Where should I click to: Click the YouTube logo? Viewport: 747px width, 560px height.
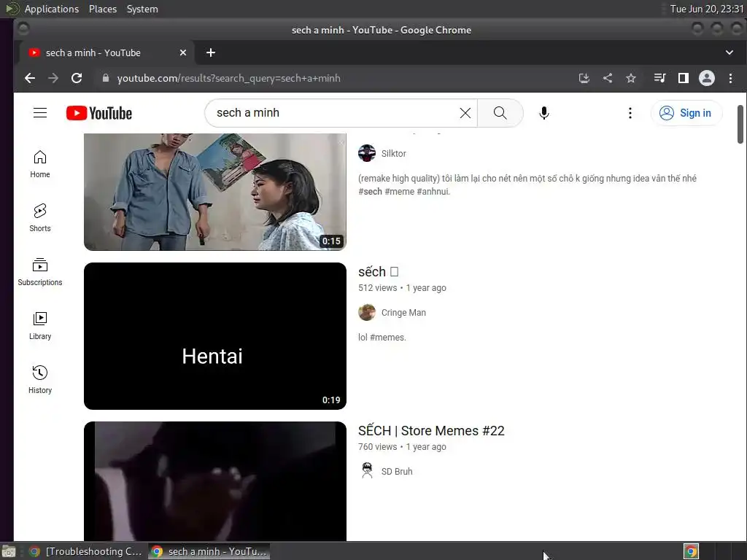[x=99, y=113]
